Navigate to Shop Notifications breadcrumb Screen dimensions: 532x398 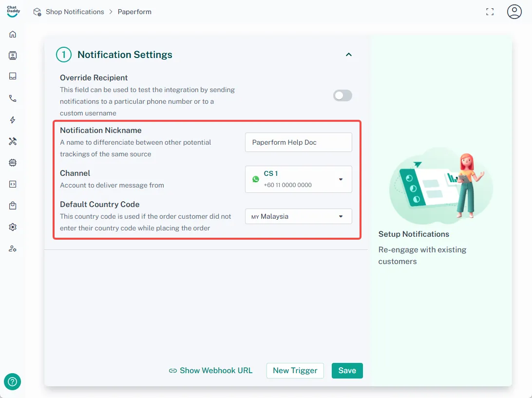[x=75, y=12]
